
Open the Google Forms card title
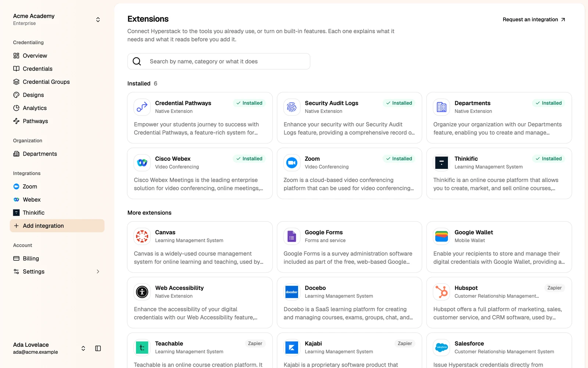(324, 232)
